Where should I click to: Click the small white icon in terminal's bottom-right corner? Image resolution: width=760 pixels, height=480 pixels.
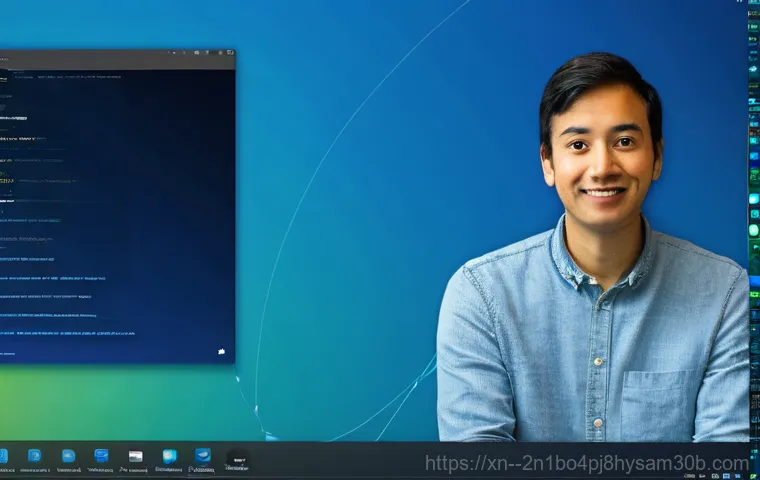coord(221,351)
